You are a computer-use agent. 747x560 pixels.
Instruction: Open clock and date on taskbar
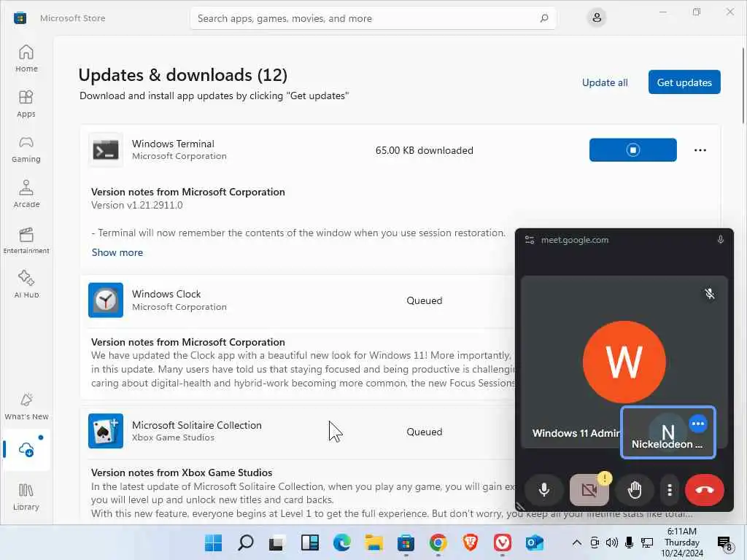tap(682, 542)
